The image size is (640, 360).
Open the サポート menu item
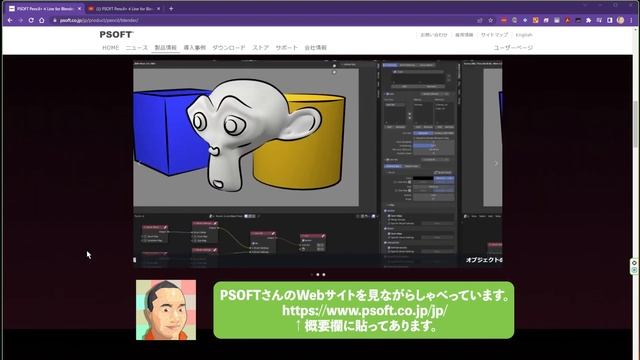pyautogui.click(x=287, y=48)
